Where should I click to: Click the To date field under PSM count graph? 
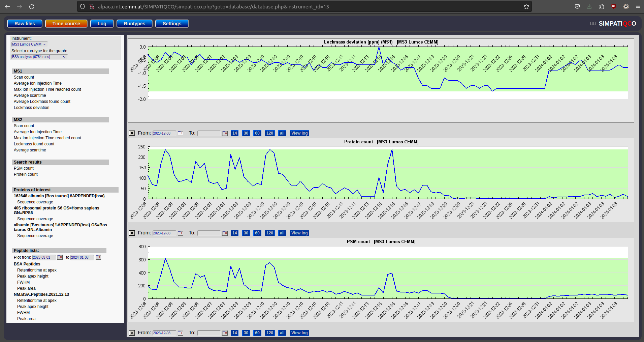point(209,333)
